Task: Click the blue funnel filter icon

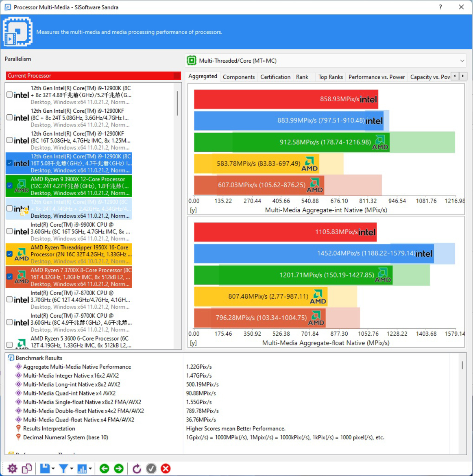Action: [x=63, y=468]
